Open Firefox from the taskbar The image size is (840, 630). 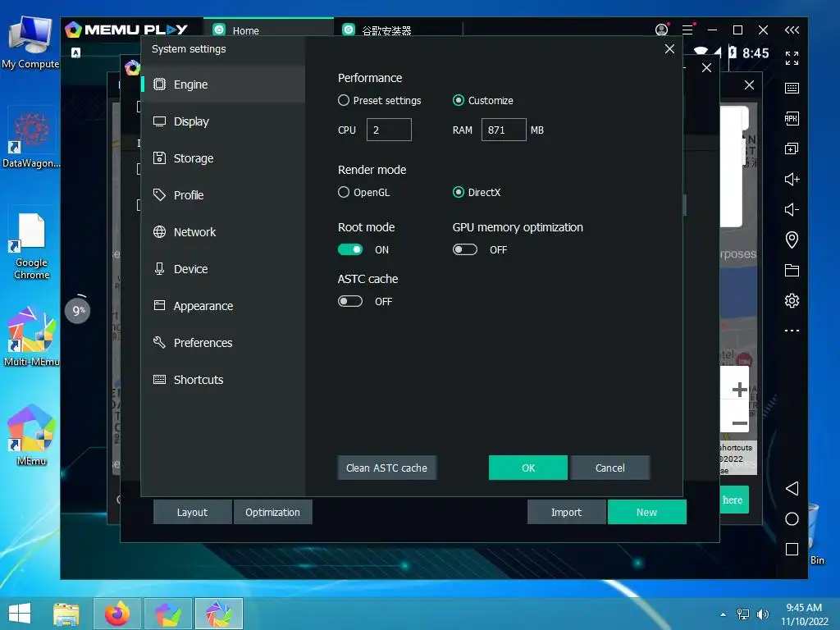coord(117,614)
